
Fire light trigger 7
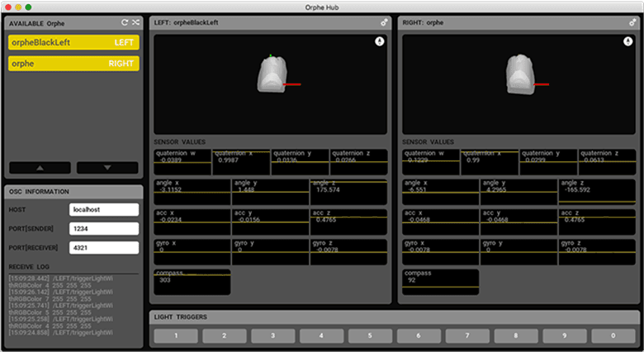pos(467,335)
